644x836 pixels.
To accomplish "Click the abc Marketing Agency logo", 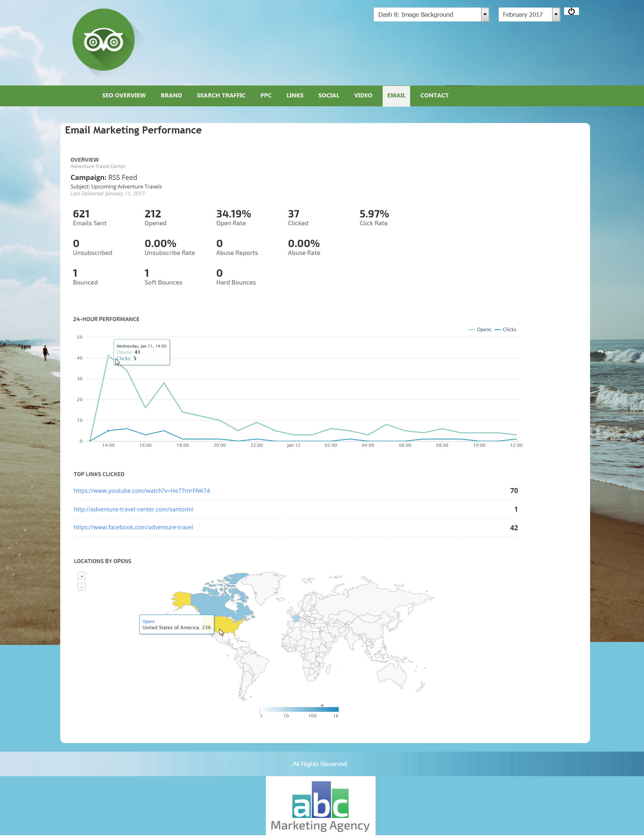I will click(321, 806).
